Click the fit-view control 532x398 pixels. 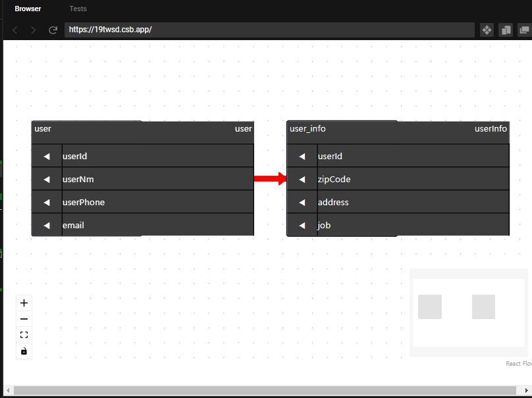24,334
